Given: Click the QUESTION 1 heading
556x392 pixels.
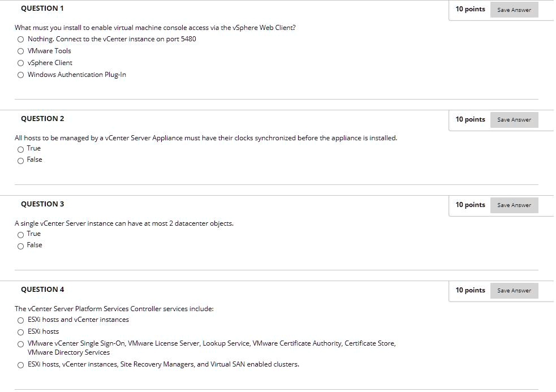Looking at the screenshot, I should tap(42, 8).
